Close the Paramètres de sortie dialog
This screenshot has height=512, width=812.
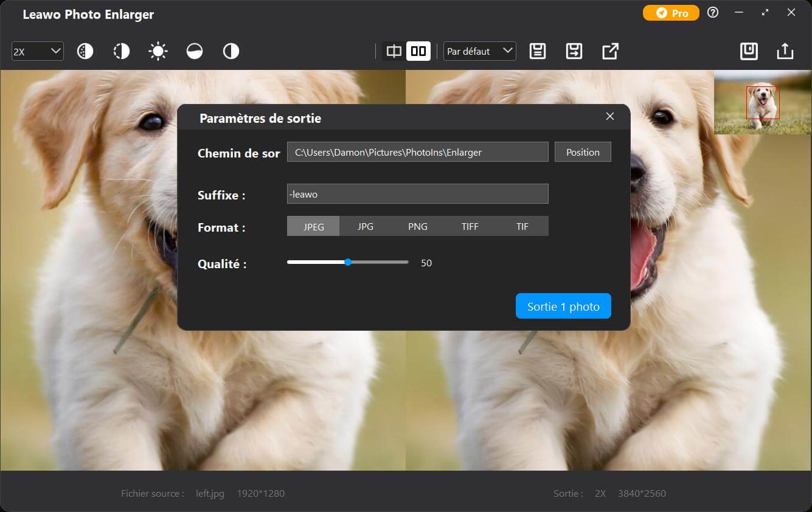point(610,117)
